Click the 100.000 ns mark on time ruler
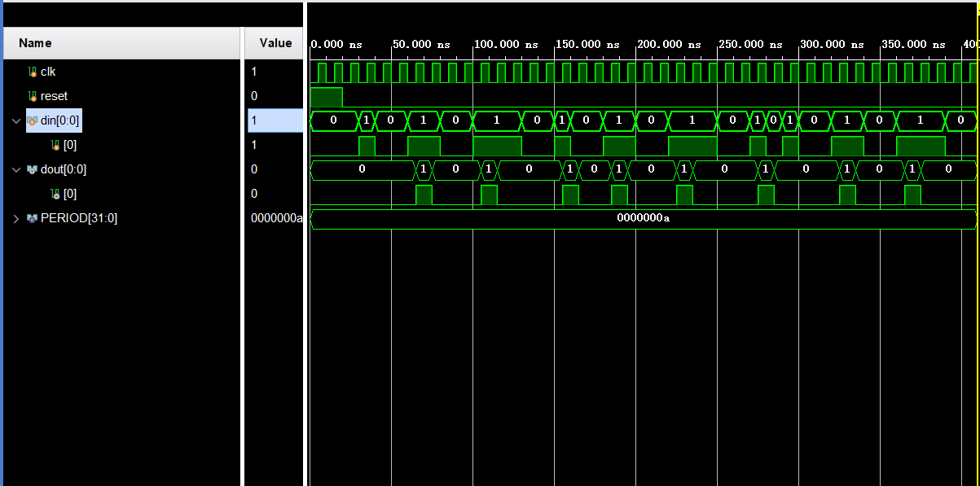 [x=506, y=45]
